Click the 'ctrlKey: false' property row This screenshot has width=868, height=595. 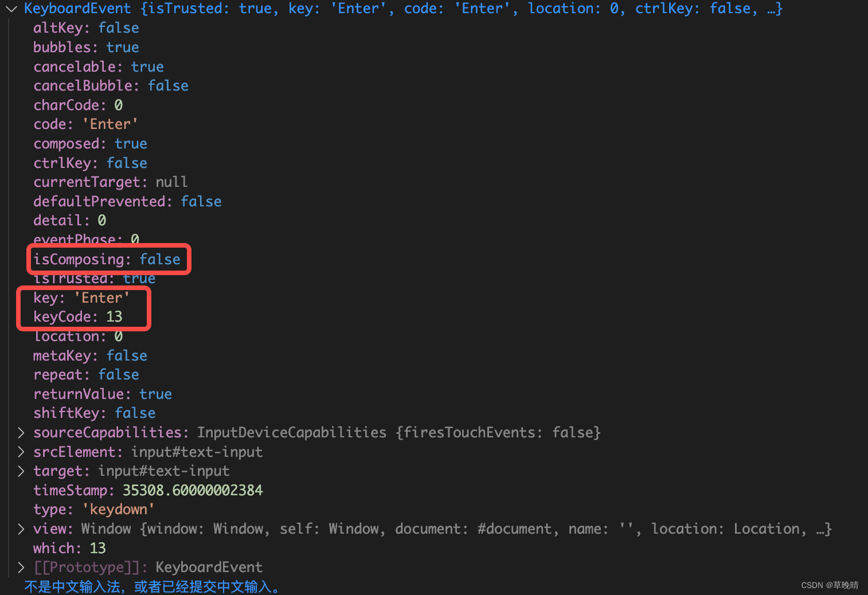tap(90, 163)
